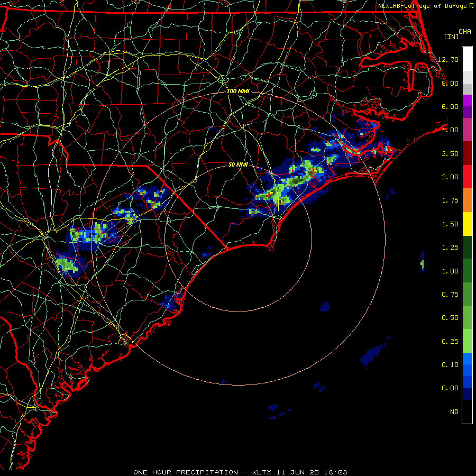
Task: Click the 6.00 legend value
Action: coord(450,106)
